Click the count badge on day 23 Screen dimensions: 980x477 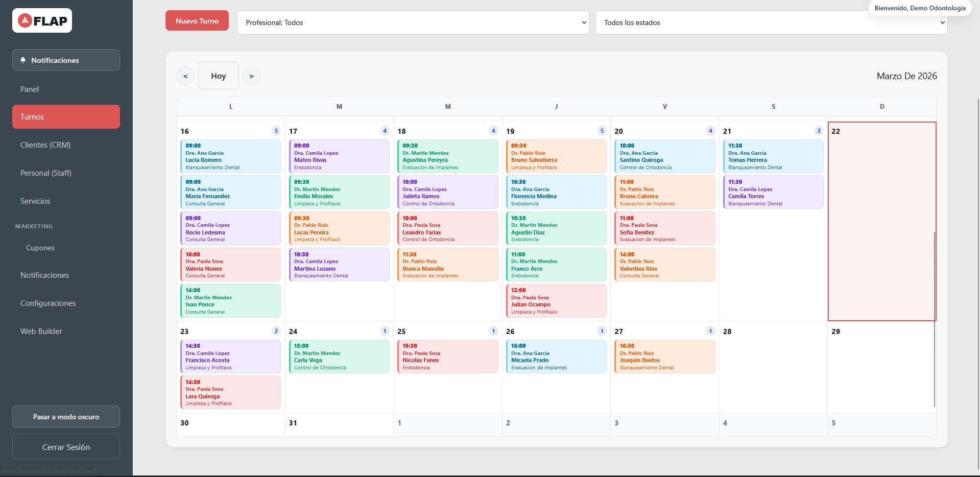click(276, 331)
